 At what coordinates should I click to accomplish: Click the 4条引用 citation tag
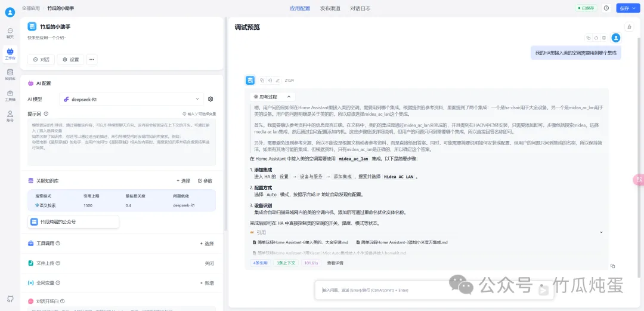click(x=261, y=263)
